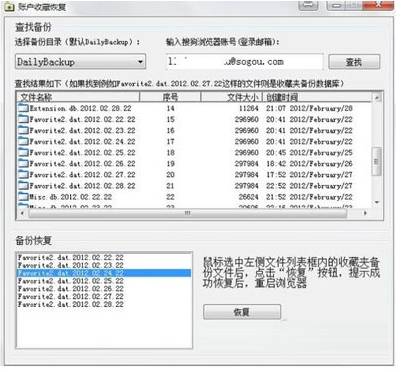Click the file icon of Favorite2.dat.2012.02.25.22 in results table
Screen dimensions: 401x372
pos(23,152)
